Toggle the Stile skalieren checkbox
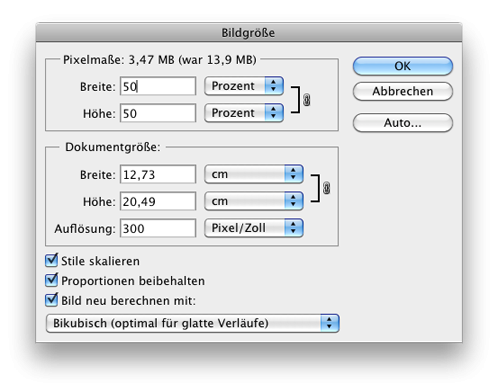This screenshot has height=392, width=498. [51, 260]
